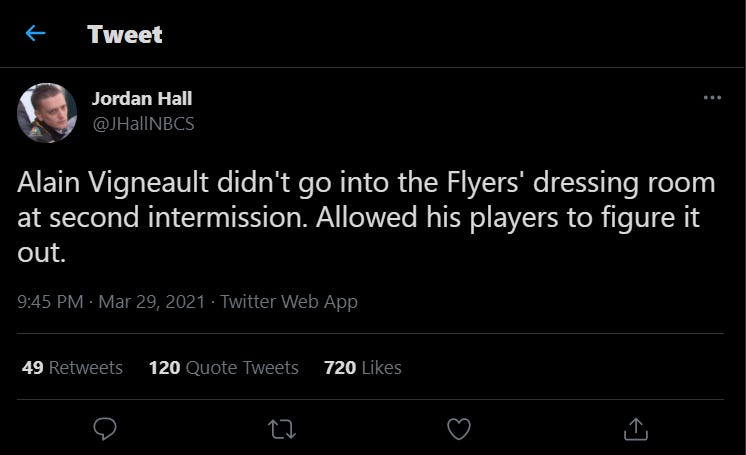The image size is (746, 455).
Task: Show the 720 Likes list
Action: pos(362,368)
